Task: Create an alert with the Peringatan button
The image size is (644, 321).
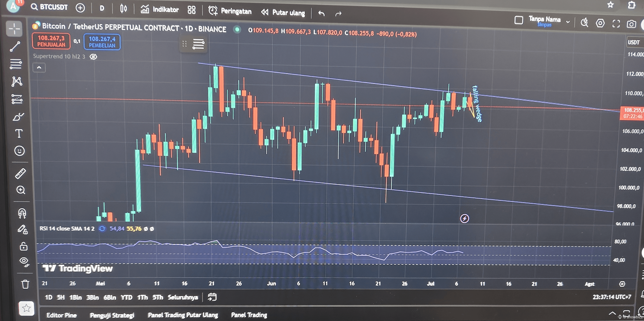Action: (230, 11)
